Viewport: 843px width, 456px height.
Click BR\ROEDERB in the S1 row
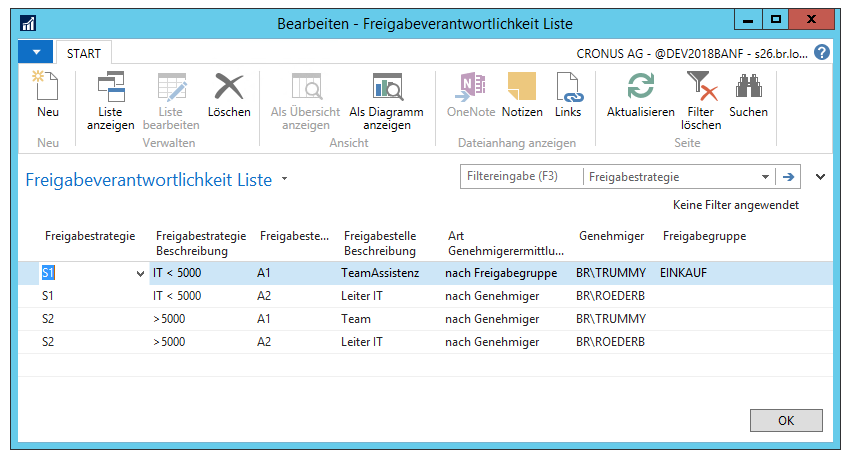pos(610,296)
